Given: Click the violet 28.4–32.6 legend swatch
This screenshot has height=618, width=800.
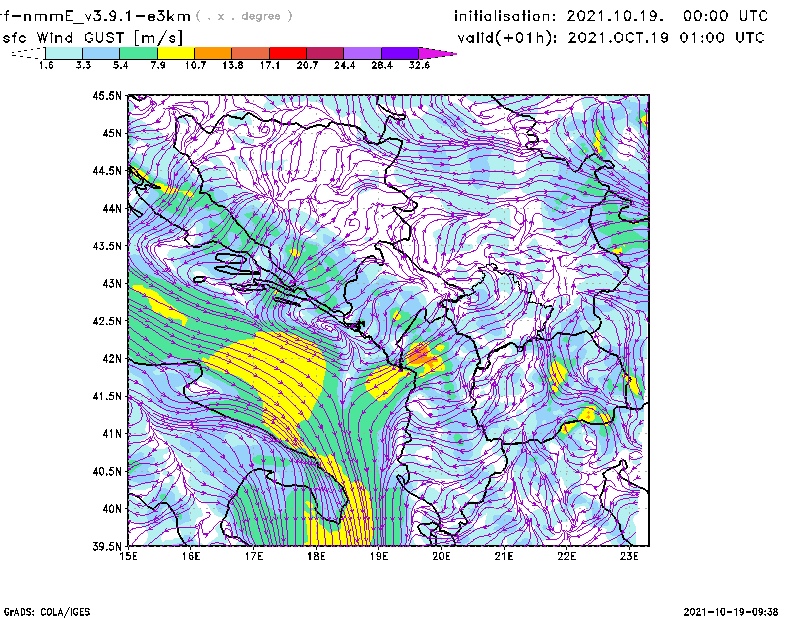Looking at the screenshot, I should coord(400,53).
